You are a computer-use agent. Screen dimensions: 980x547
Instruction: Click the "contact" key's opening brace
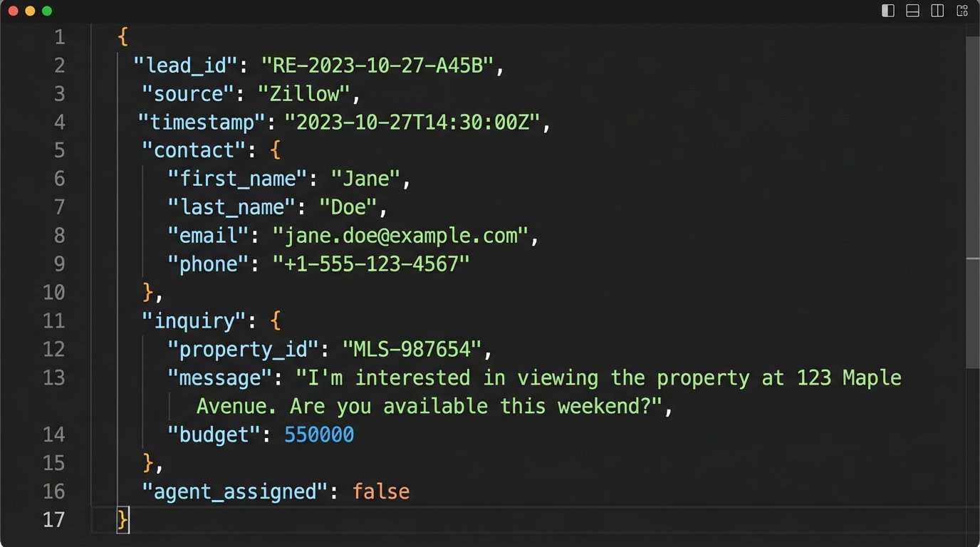[x=275, y=150]
